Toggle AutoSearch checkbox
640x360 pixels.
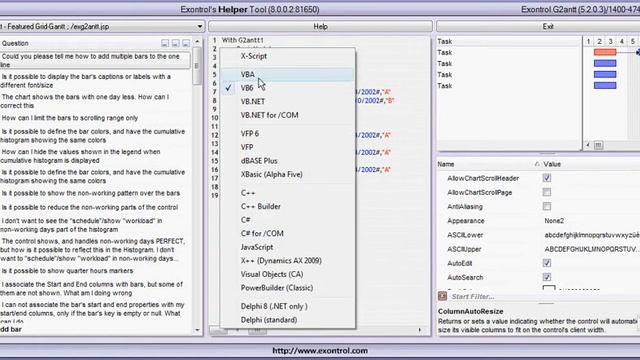click(x=547, y=277)
